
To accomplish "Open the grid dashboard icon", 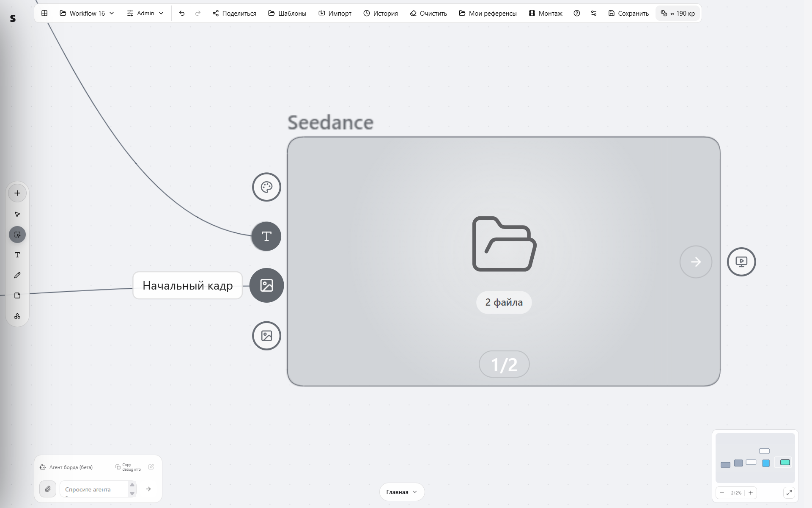I will (44, 13).
